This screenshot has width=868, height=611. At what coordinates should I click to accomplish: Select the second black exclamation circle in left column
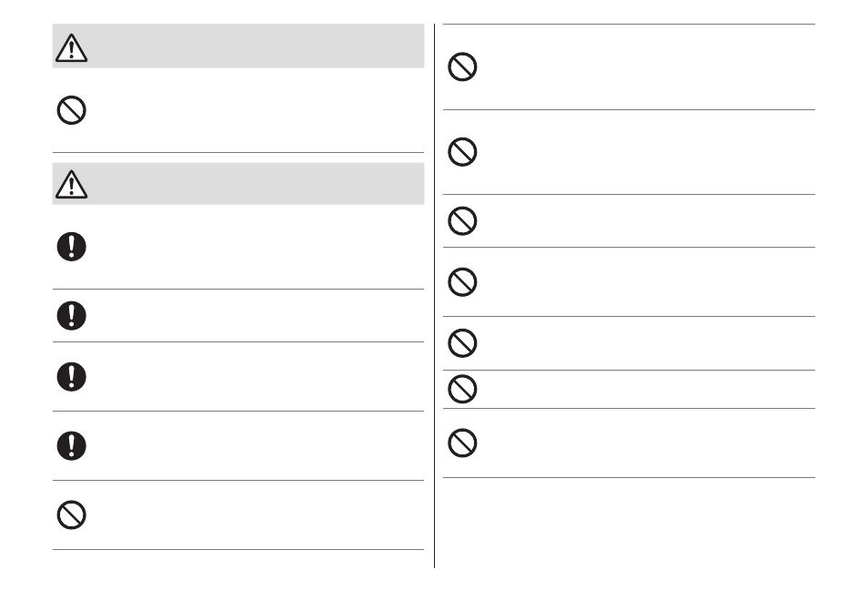71,316
